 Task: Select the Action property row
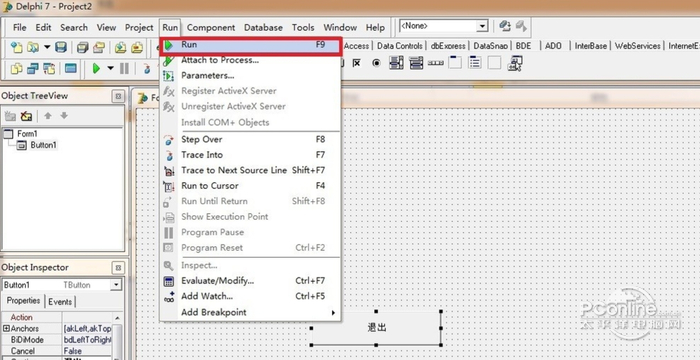[x=56, y=317]
